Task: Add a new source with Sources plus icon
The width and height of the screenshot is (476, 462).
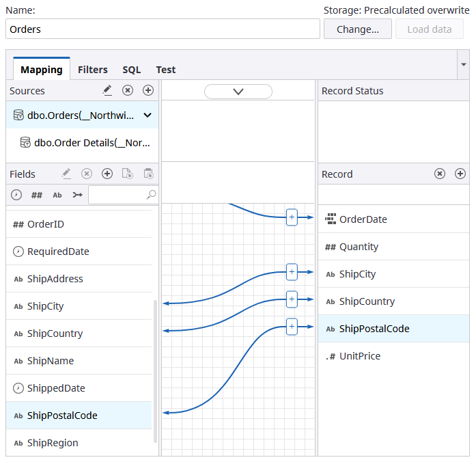Action: coord(148,90)
